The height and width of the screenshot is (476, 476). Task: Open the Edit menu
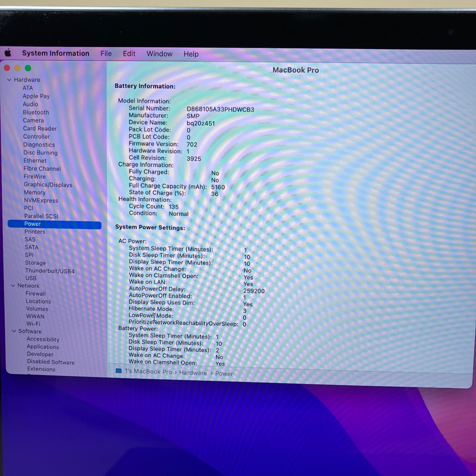click(x=129, y=54)
